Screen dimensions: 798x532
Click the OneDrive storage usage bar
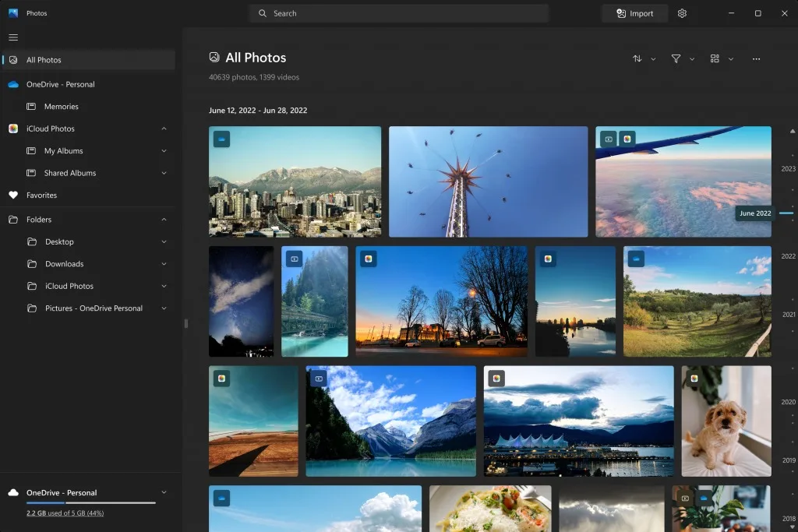[90, 503]
